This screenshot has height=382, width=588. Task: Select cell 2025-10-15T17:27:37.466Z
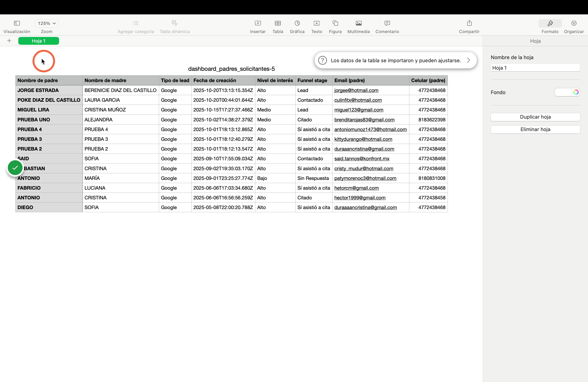223,110
